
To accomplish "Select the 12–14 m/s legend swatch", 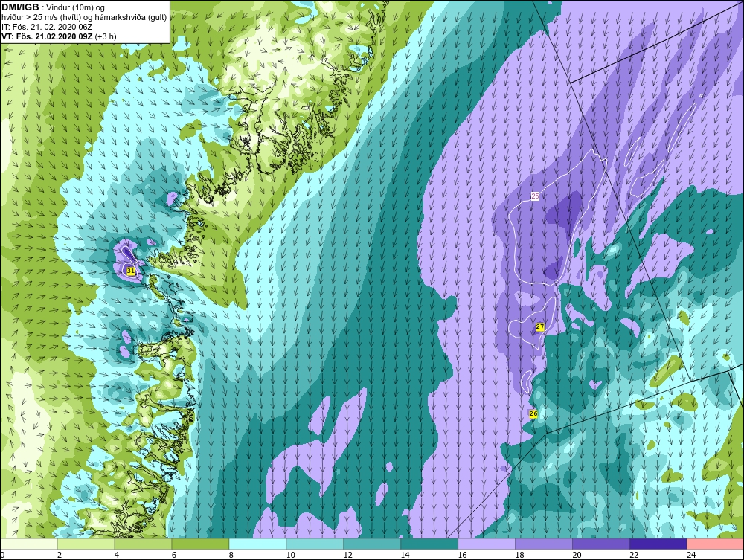I will [372, 544].
